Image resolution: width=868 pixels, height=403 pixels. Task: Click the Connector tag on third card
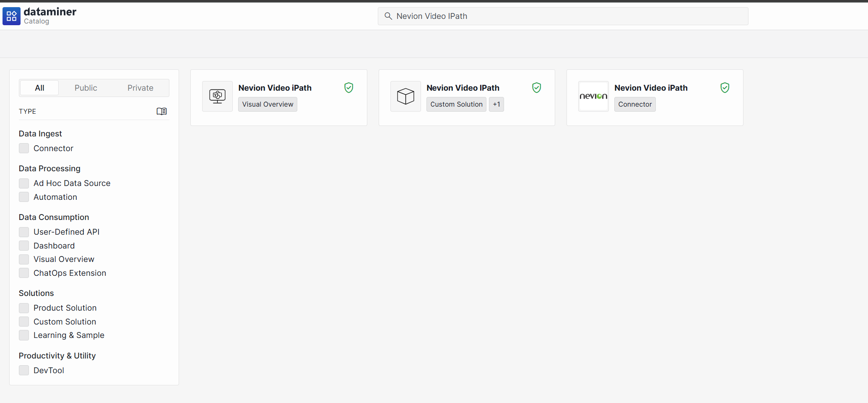(x=635, y=104)
